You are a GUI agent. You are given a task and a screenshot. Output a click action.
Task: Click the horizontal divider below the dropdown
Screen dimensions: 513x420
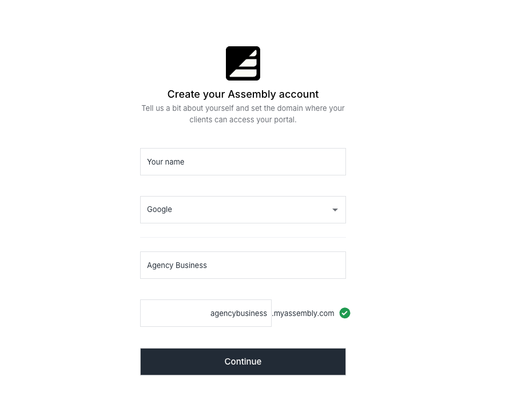(x=243, y=237)
